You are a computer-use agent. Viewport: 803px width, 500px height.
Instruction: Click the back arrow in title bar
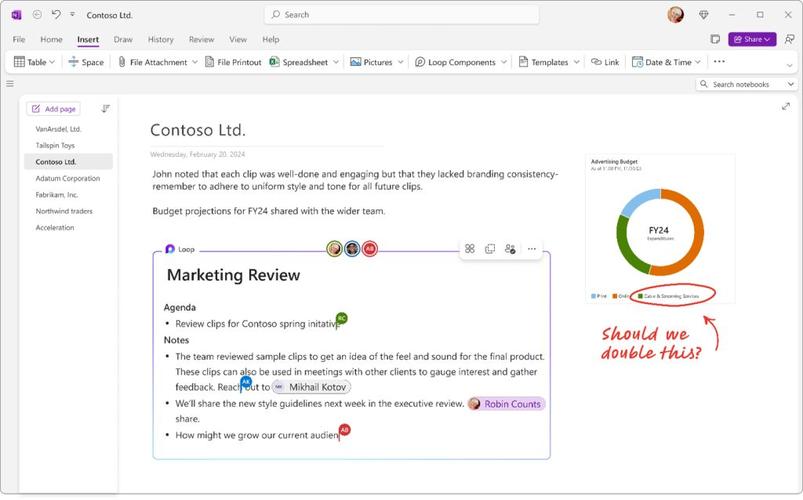[x=37, y=15]
